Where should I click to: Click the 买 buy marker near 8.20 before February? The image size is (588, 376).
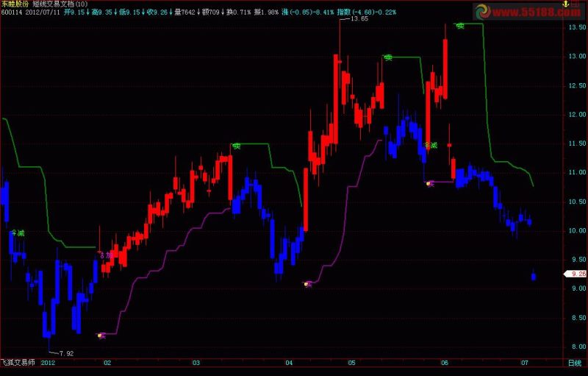[101, 336]
